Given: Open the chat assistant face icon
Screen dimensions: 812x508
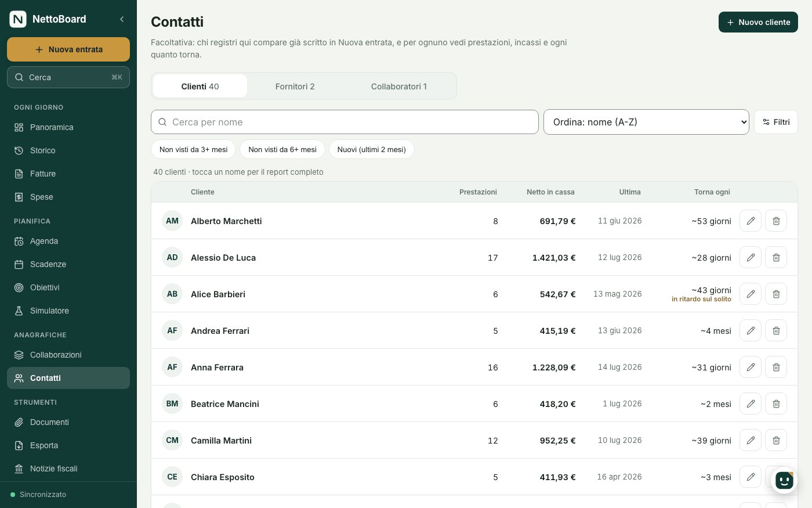Looking at the screenshot, I should coord(784,480).
